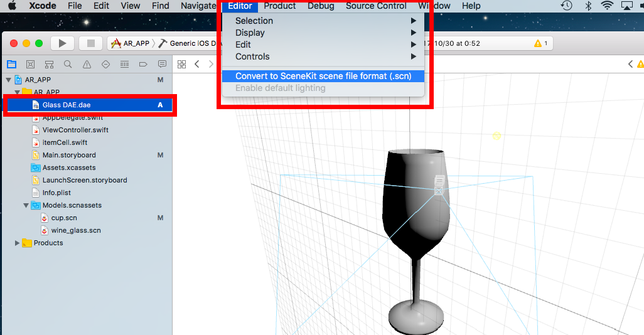Click the Bluetooth status icon
The width and height of the screenshot is (644, 335).
pyautogui.click(x=588, y=6)
